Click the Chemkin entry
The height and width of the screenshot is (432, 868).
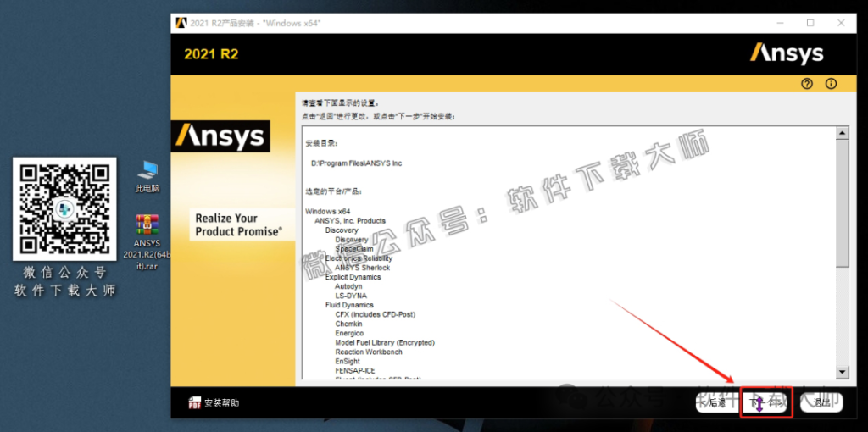pyautogui.click(x=348, y=324)
